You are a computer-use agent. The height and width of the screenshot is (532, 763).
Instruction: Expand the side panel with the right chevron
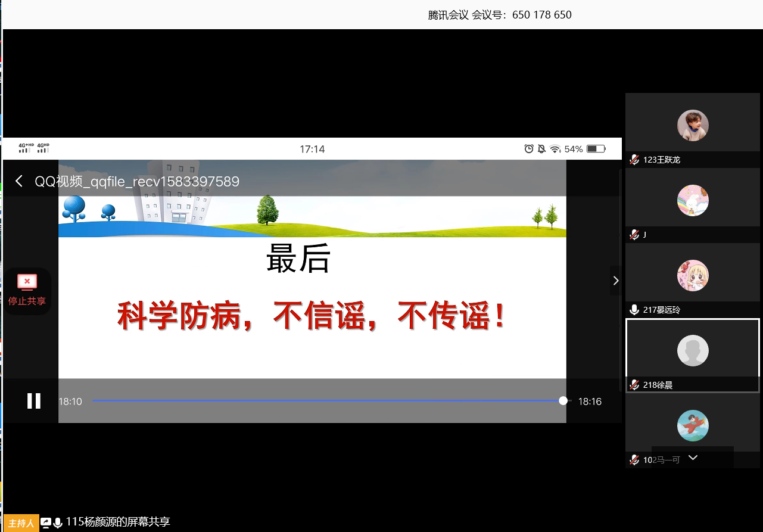point(616,281)
